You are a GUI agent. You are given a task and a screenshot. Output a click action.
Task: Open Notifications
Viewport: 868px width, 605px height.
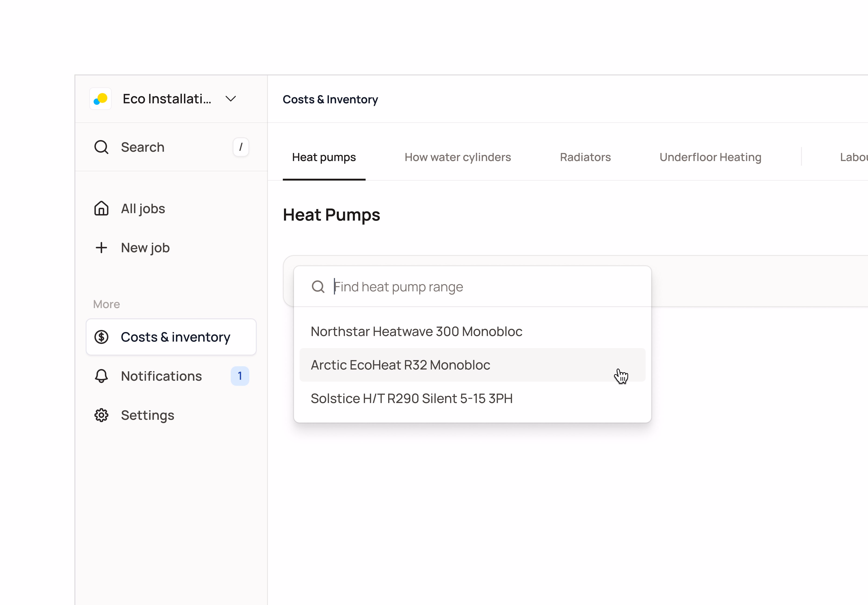[171, 376]
